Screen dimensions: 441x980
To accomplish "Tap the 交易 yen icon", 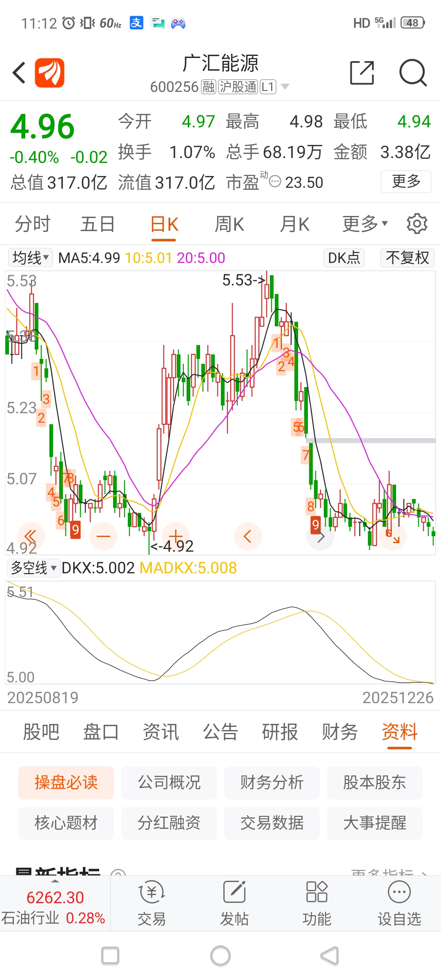I will click(x=151, y=892).
